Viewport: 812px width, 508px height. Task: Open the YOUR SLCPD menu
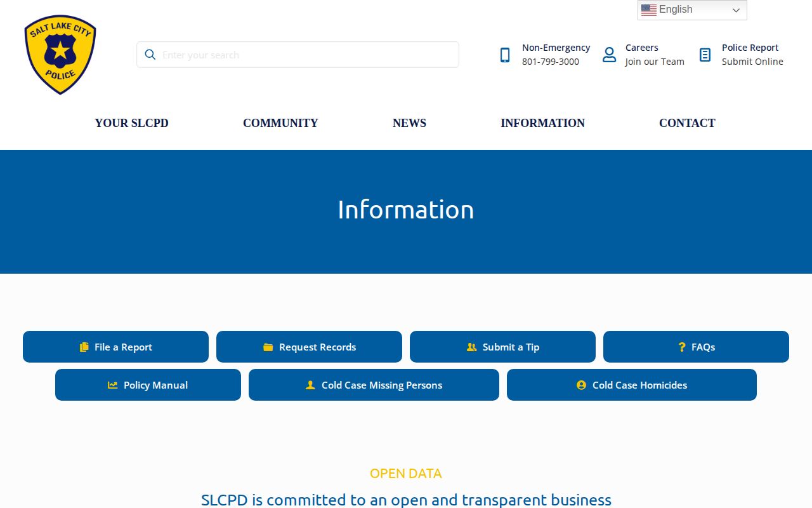[131, 123]
